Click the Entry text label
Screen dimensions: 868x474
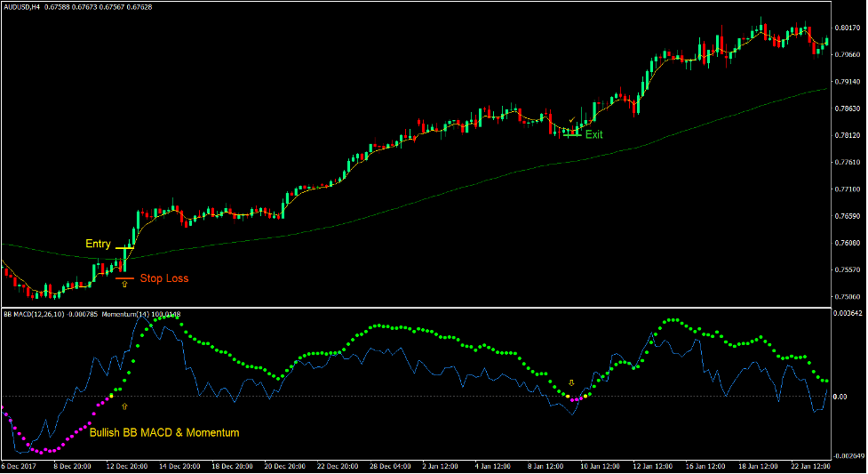(x=98, y=244)
